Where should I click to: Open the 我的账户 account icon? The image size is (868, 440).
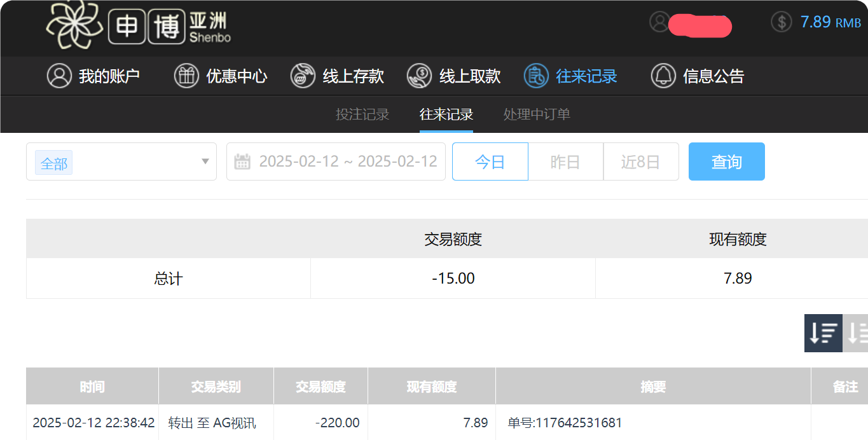59,76
